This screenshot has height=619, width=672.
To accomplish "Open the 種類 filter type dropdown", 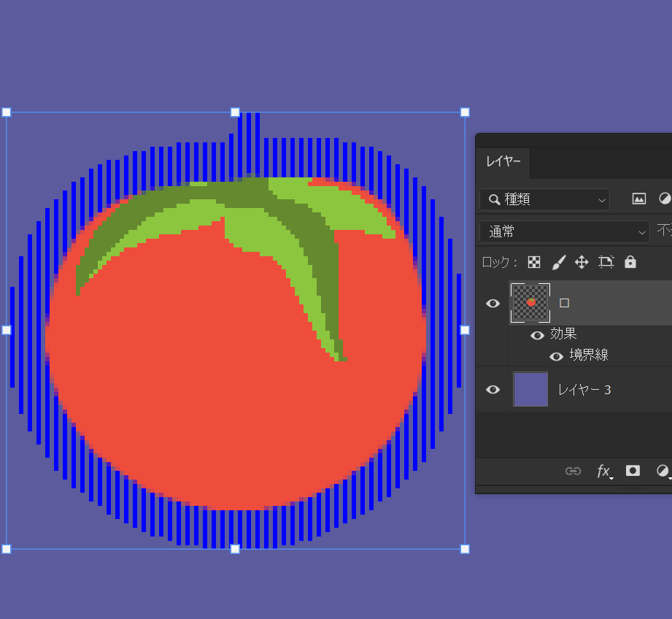I will point(544,199).
